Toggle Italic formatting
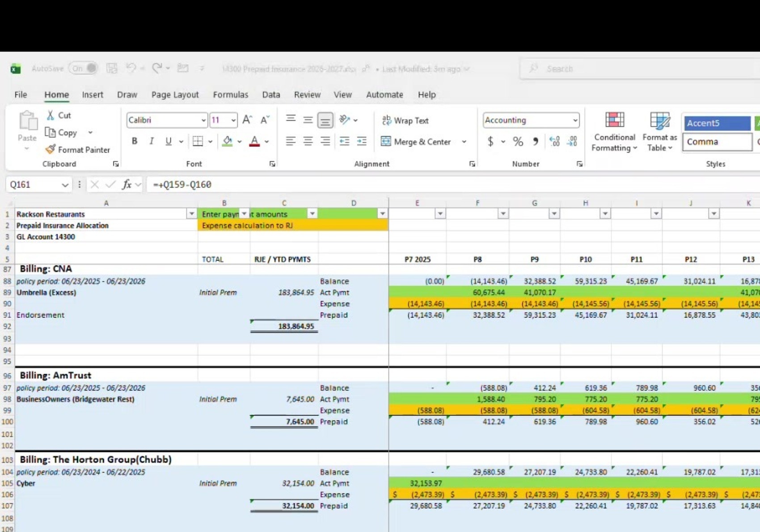 [x=152, y=141]
